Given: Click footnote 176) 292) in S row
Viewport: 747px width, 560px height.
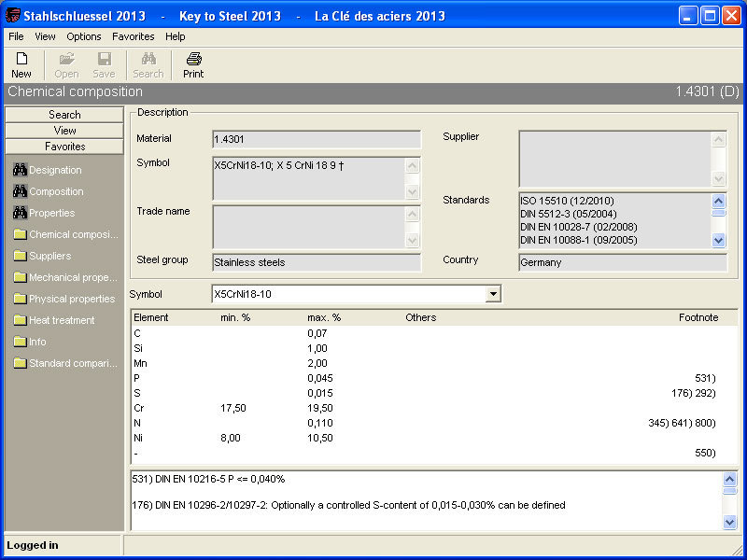Looking at the screenshot, I should pos(693,393).
